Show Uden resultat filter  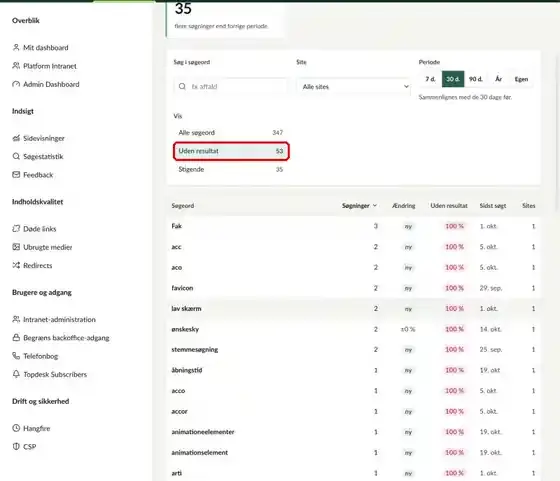(x=231, y=151)
